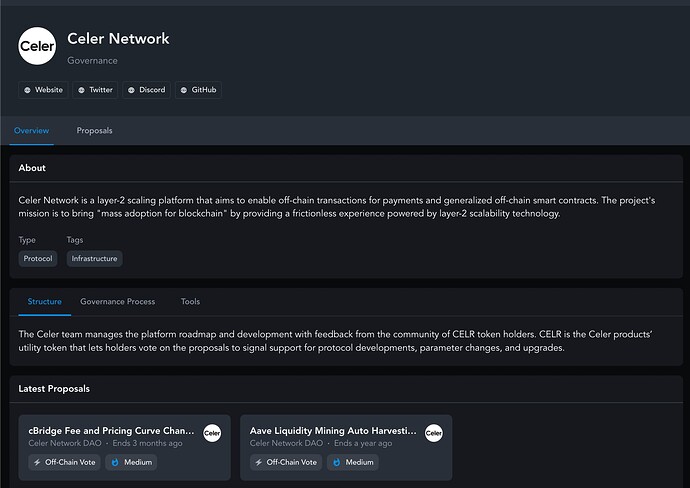Click the Medium badge on cBridge card

131,462
